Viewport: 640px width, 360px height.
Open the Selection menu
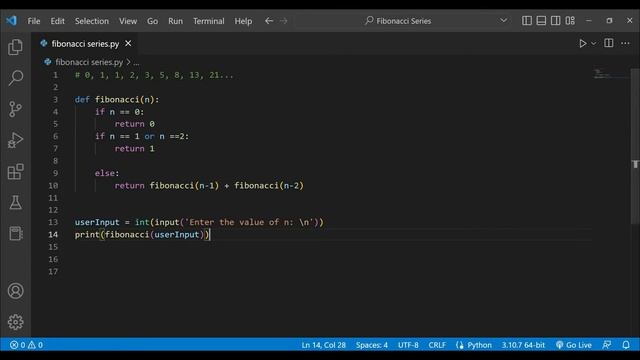[92, 21]
